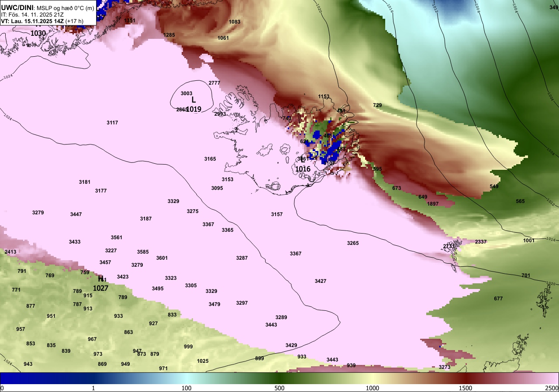Click the 3447 value
559x392 pixels.
[x=76, y=214]
